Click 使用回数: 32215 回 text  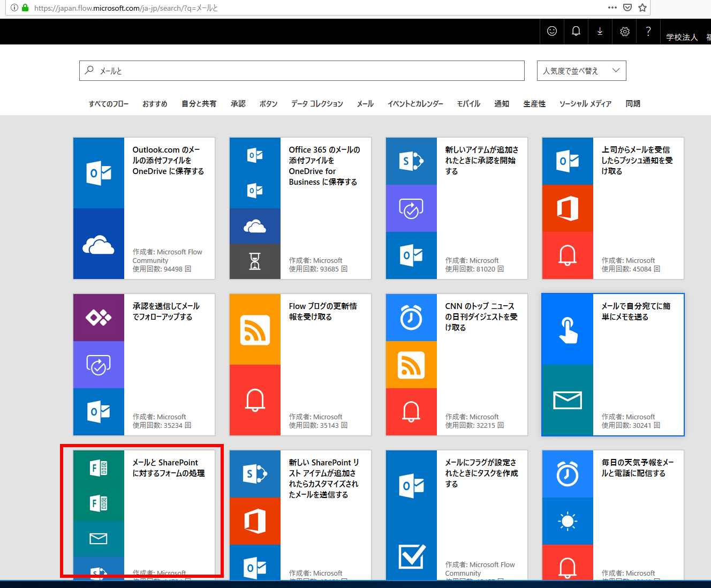[474, 426]
